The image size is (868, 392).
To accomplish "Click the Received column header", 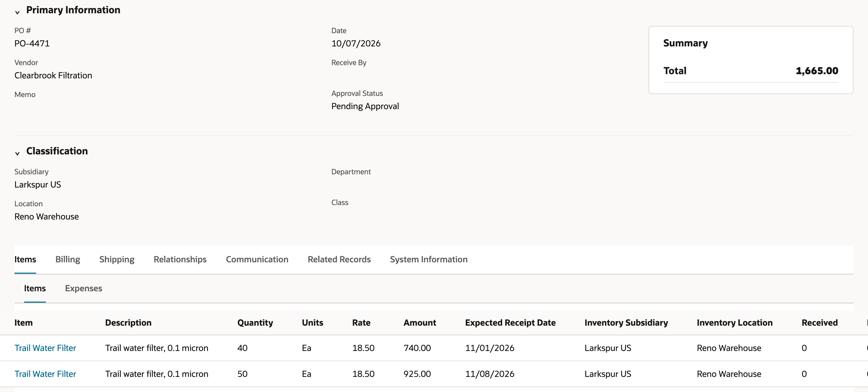I will (x=819, y=323).
